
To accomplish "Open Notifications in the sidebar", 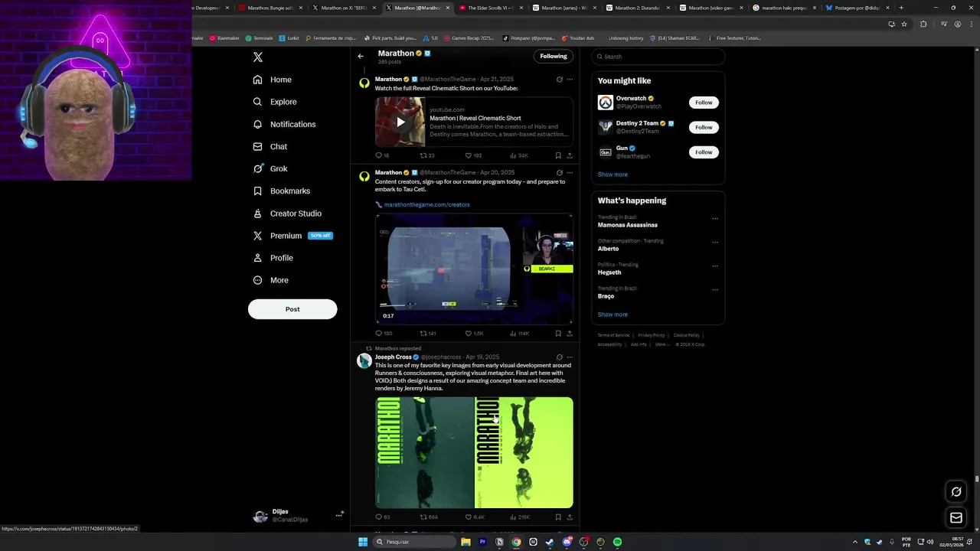I will [284, 124].
